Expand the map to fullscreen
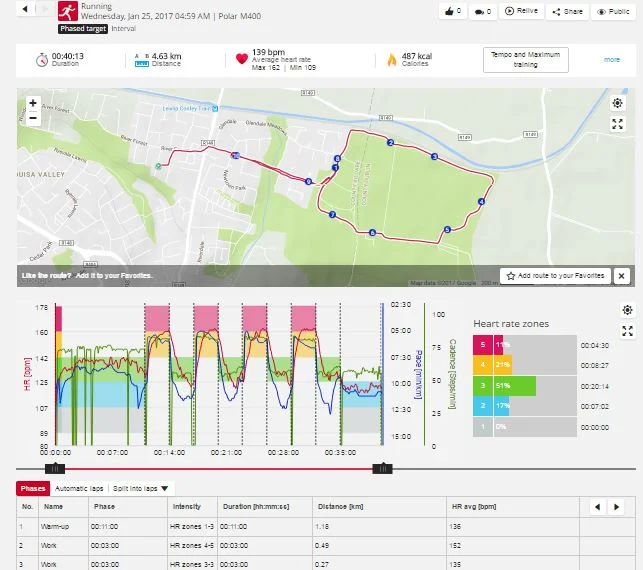The image size is (643, 570). [x=618, y=124]
